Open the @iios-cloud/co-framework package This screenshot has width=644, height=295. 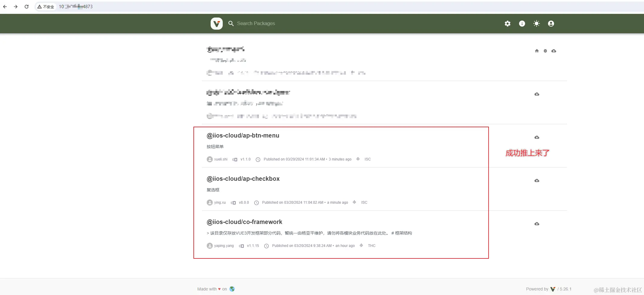point(244,222)
